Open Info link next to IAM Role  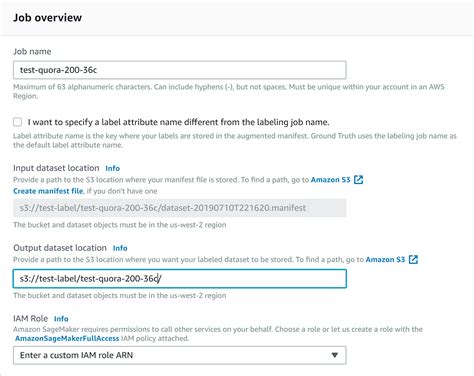(61, 319)
